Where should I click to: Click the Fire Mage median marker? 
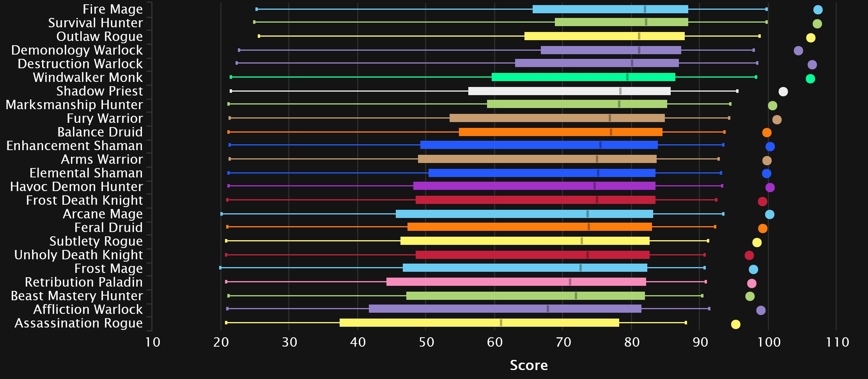click(645, 9)
